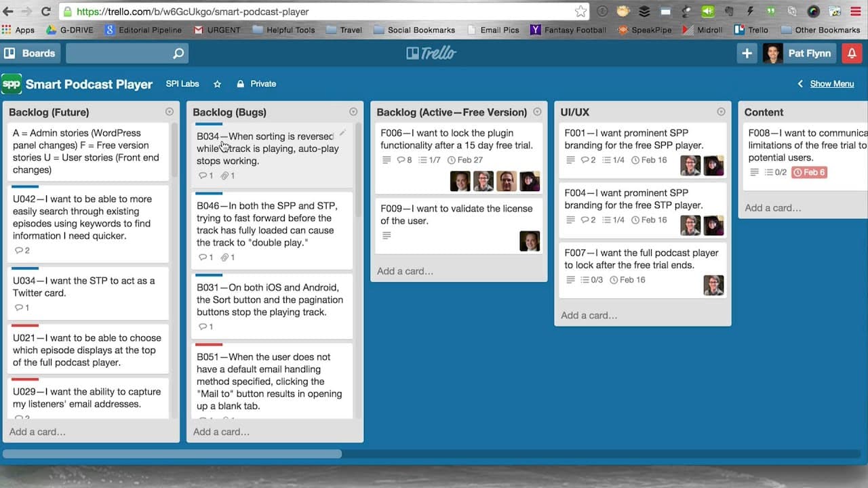This screenshot has width=868, height=488.
Task: Star the Smart Podcast Player board
Action: (218, 84)
